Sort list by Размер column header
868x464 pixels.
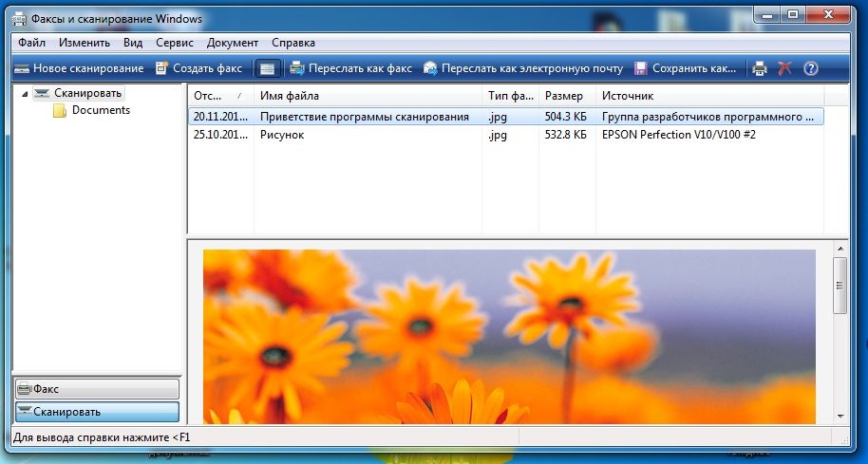(x=566, y=96)
